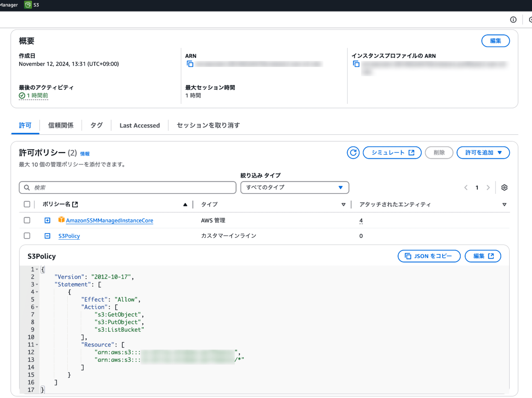Fold the statement object at line 4
The height and width of the screenshot is (398, 532).
tap(37, 292)
